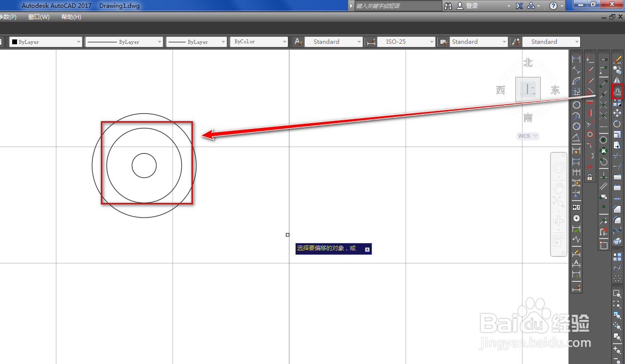Select the Center mark tool
The height and width of the screenshot is (364, 625).
point(576,218)
